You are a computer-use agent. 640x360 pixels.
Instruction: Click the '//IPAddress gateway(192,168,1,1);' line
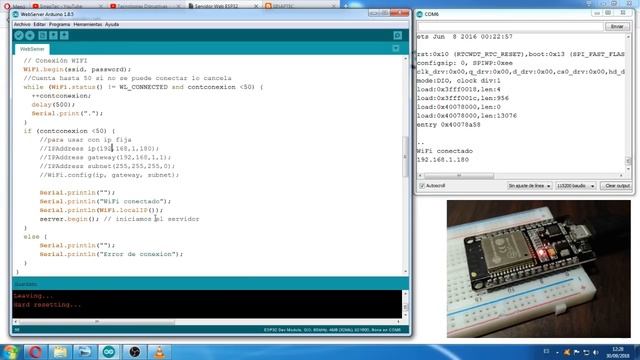[x=105, y=157]
